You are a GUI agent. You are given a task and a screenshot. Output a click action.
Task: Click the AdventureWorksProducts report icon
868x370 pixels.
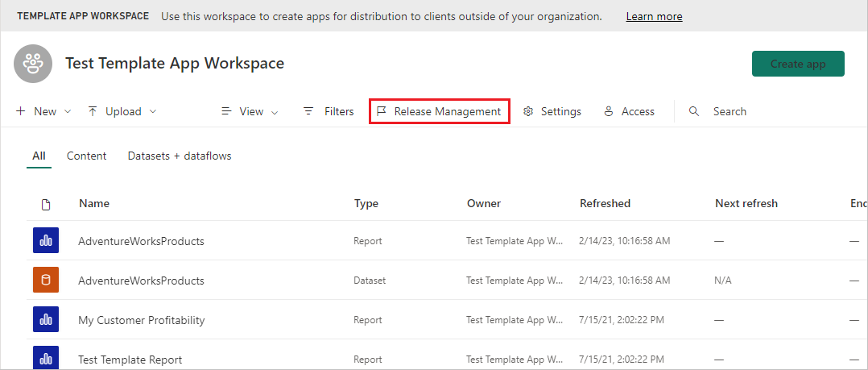[x=46, y=240]
